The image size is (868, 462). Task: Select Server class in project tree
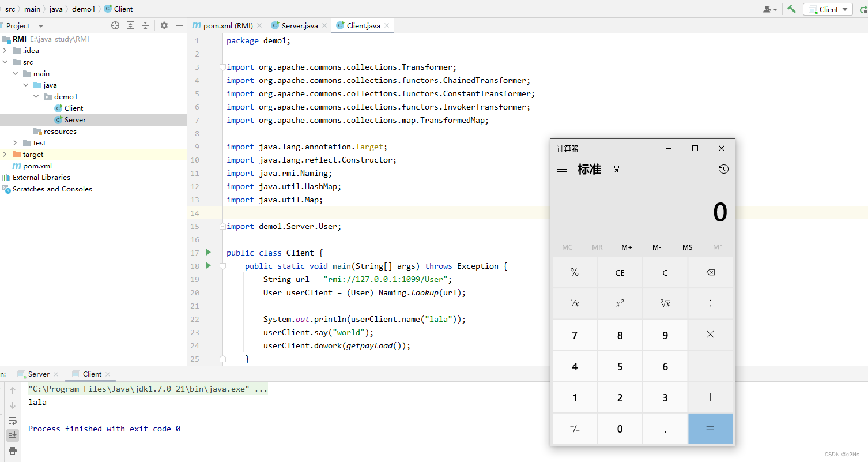point(70,120)
